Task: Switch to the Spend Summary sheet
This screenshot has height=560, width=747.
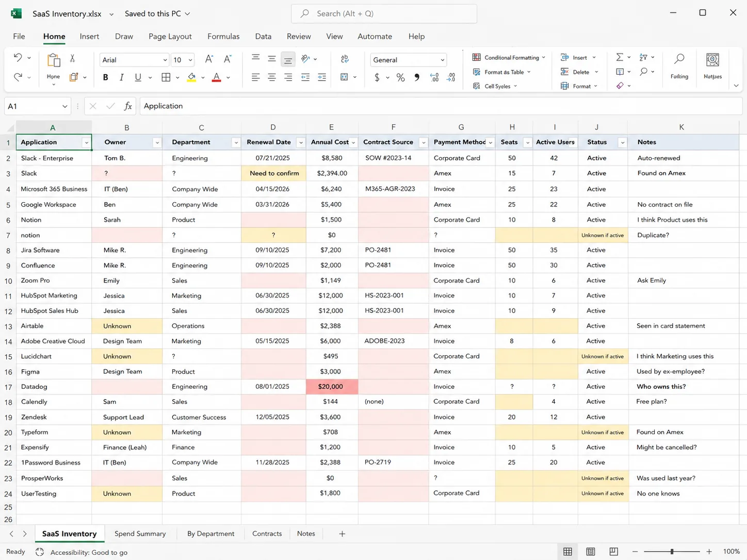Action: point(140,534)
